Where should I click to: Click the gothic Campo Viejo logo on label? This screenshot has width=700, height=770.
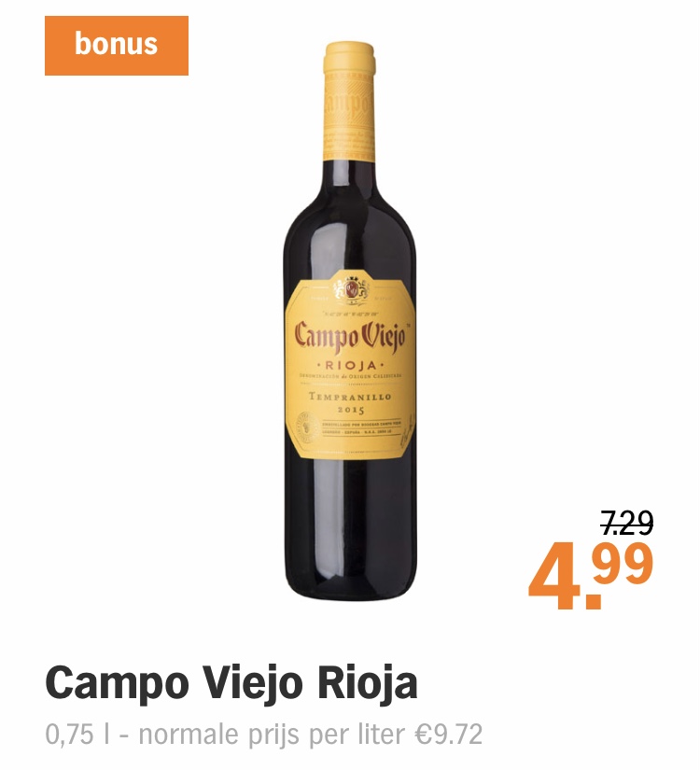350,337
